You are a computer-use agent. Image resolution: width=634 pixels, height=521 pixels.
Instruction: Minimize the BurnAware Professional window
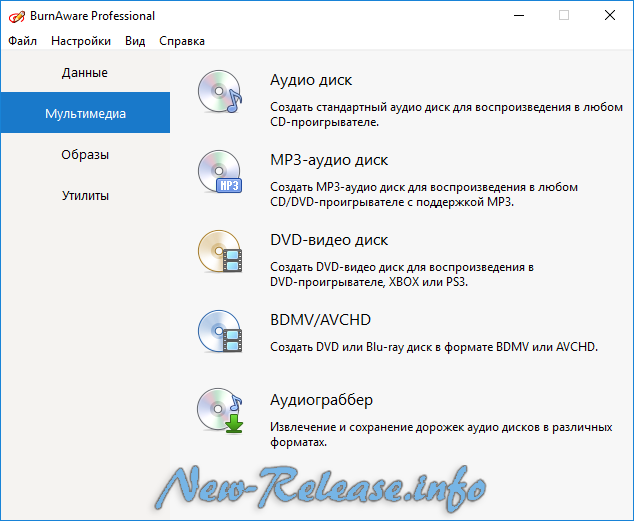pyautogui.click(x=519, y=16)
